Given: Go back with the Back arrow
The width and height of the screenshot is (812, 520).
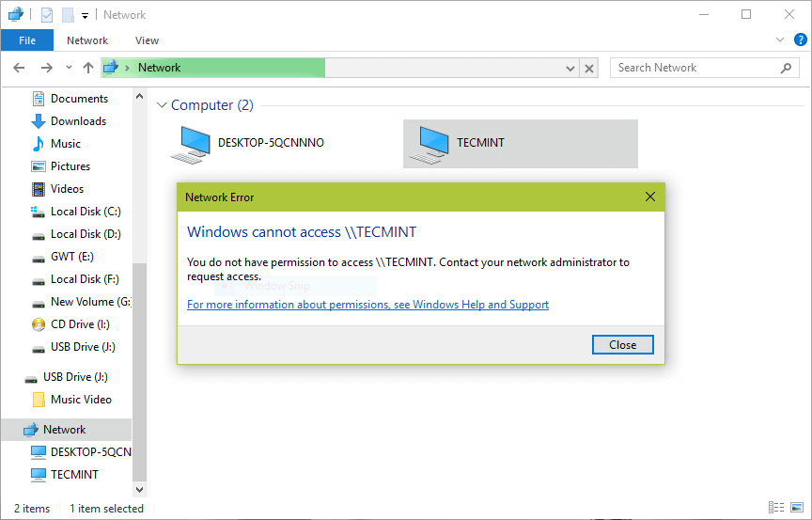Looking at the screenshot, I should point(19,68).
